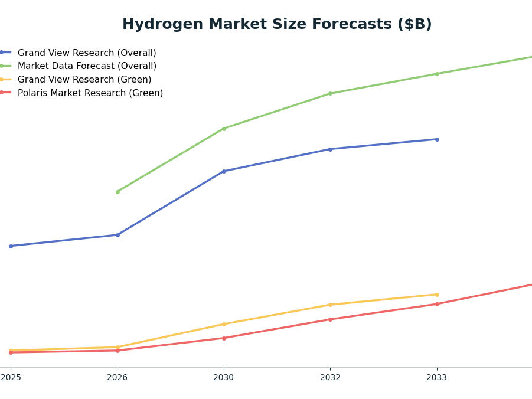This screenshot has height=399, width=532.
Task: Select legend entry Grand View Research (Overall)
Action: coord(87,53)
